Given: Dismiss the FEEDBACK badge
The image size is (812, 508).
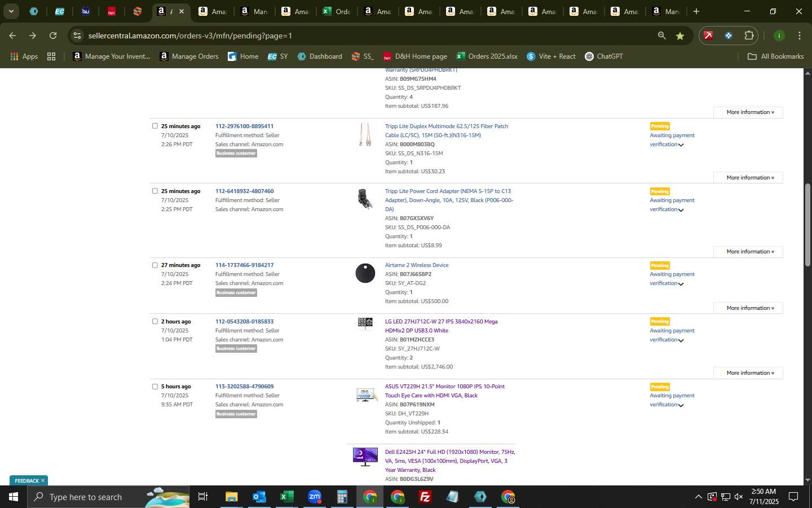Looking at the screenshot, I should coord(42,480).
